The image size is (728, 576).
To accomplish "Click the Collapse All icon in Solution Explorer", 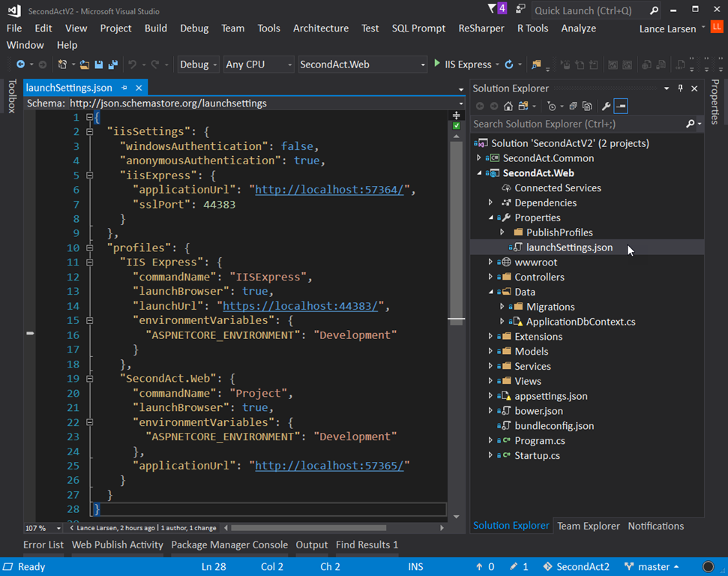I will point(573,106).
